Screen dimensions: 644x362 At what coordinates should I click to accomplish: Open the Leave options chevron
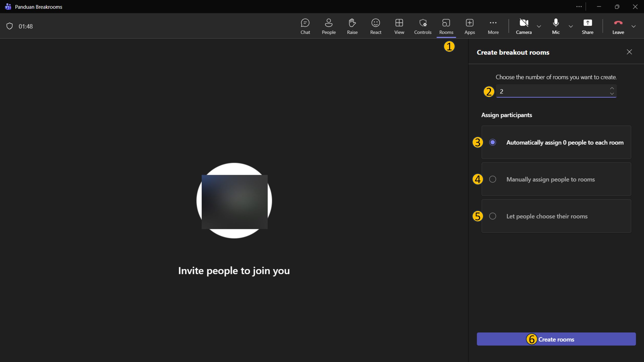point(633,26)
